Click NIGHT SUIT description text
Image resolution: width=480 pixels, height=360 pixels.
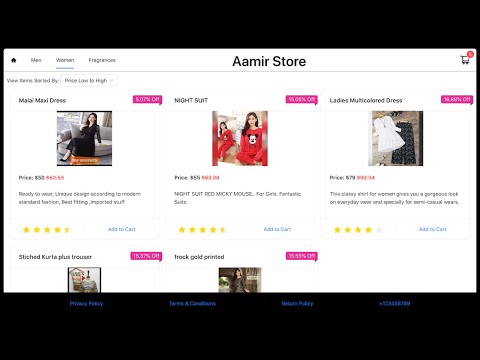238,198
